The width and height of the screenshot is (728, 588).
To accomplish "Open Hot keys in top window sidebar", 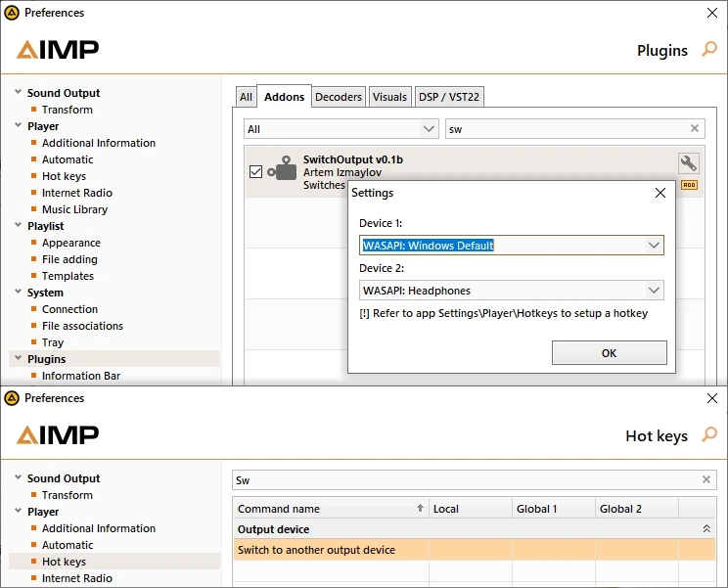I will pyautogui.click(x=64, y=176).
